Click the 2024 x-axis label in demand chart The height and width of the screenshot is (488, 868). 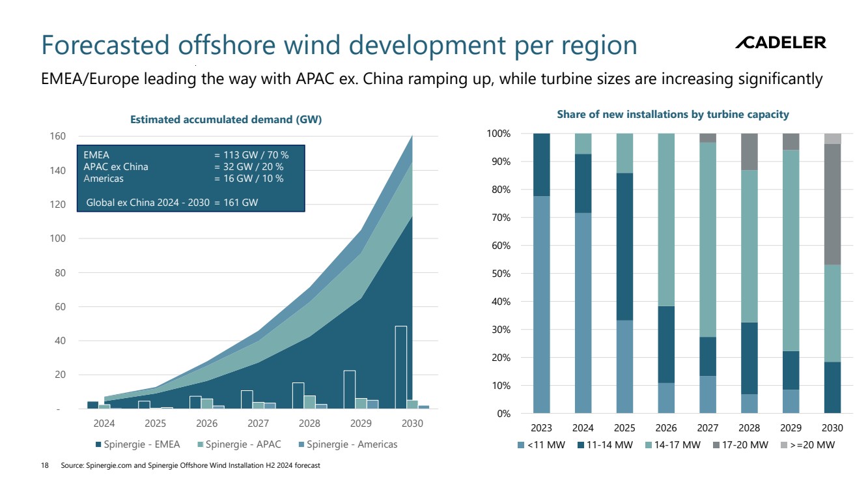pos(104,423)
